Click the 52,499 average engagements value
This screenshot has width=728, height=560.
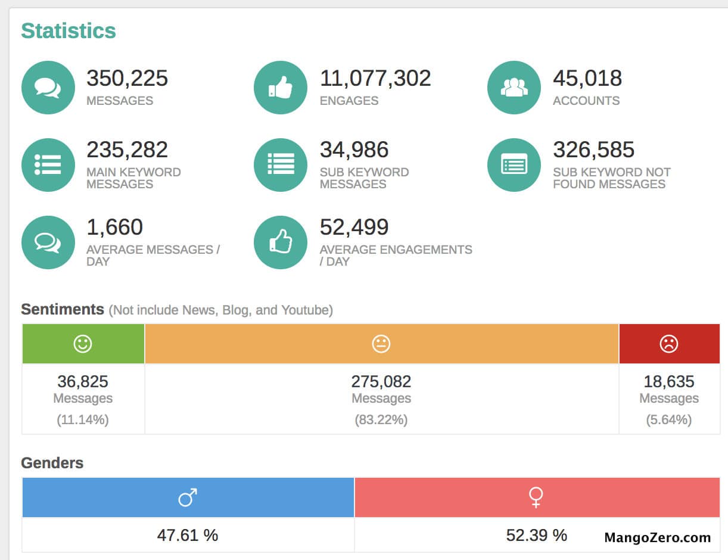pos(354,227)
